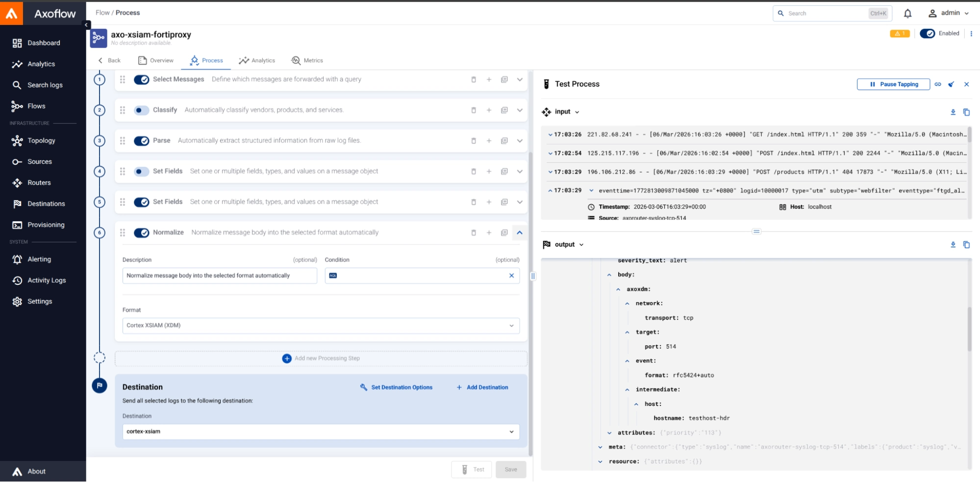Delete the Normalize step
This screenshot has height=482, width=980.
click(474, 232)
